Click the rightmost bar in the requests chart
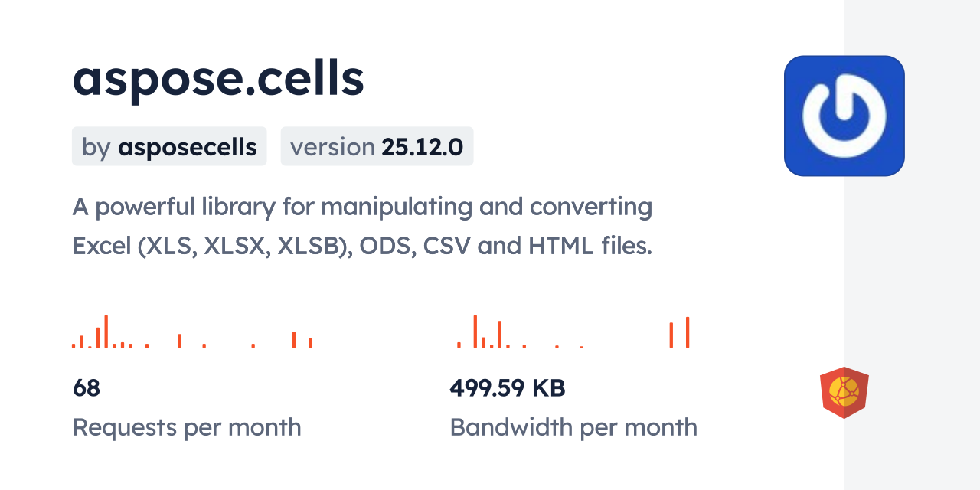980x490 pixels. coord(310,342)
